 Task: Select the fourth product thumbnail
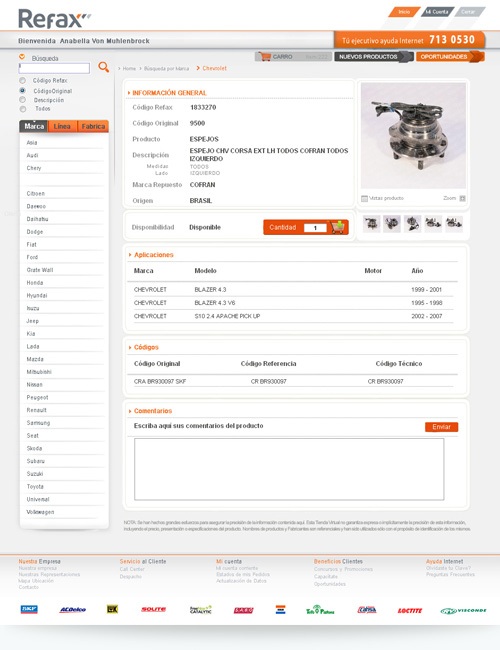point(433,224)
